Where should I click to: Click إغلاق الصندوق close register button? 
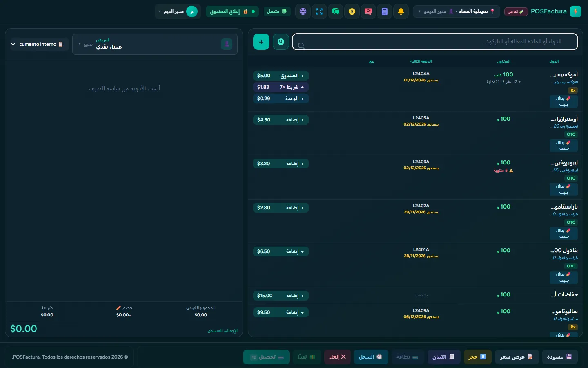[232, 11]
